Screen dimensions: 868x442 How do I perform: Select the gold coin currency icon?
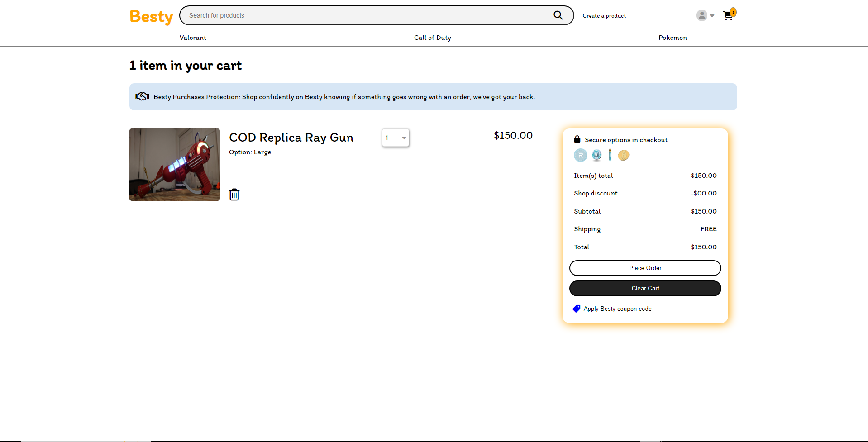(624, 155)
